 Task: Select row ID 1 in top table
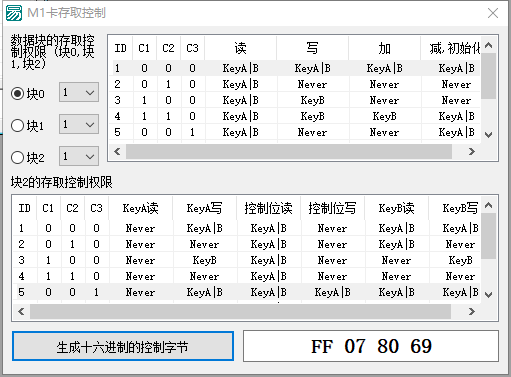296,68
